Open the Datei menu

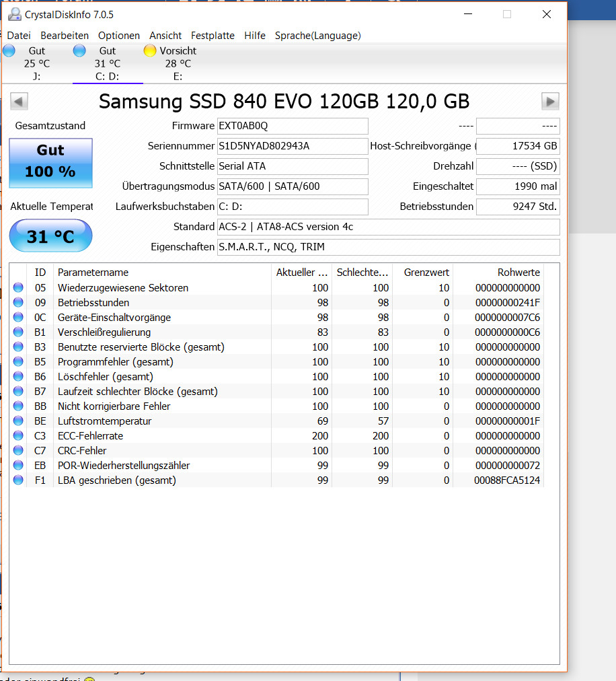point(19,36)
